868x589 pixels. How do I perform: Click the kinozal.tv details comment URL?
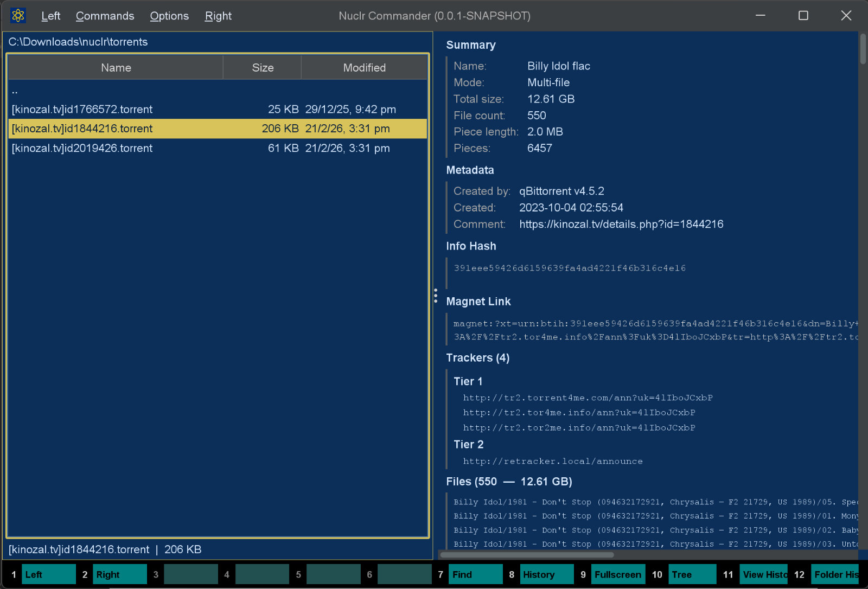point(621,224)
